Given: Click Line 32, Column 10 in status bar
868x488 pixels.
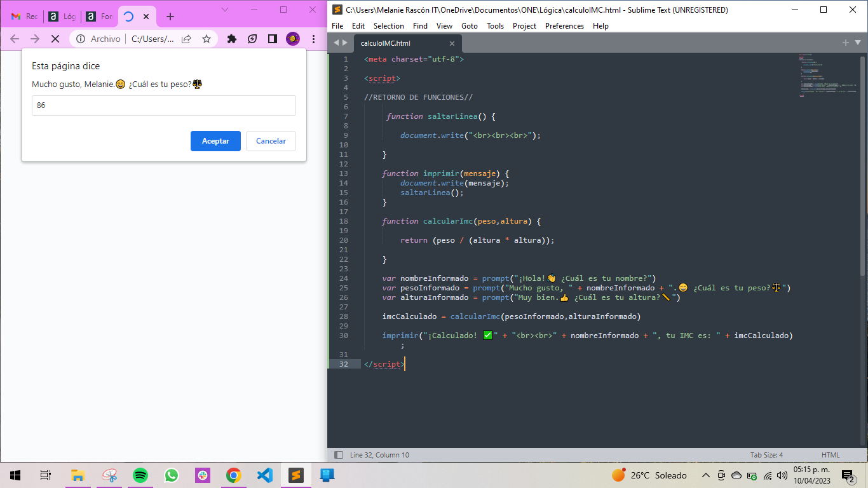Looking at the screenshot, I should 379,455.
